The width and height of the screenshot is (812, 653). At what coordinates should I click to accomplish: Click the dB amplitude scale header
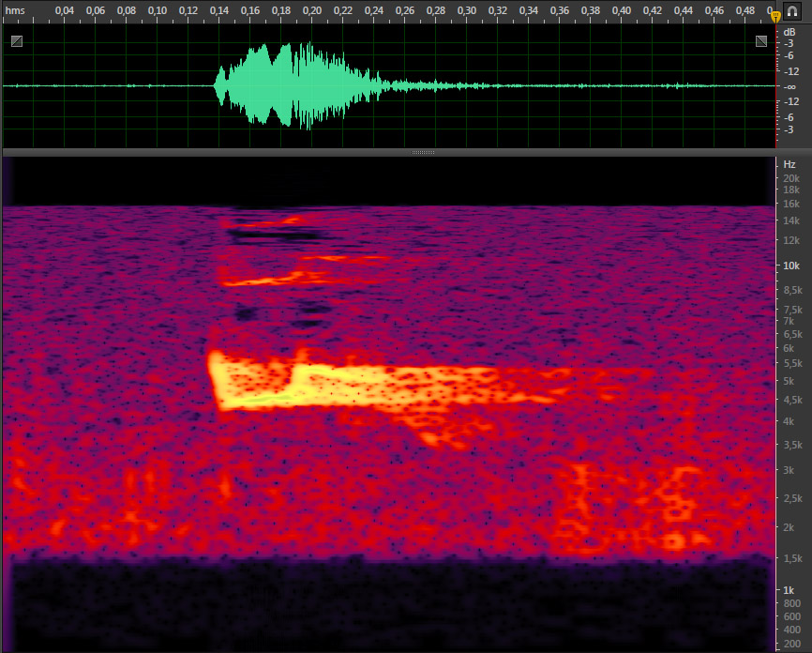click(789, 32)
